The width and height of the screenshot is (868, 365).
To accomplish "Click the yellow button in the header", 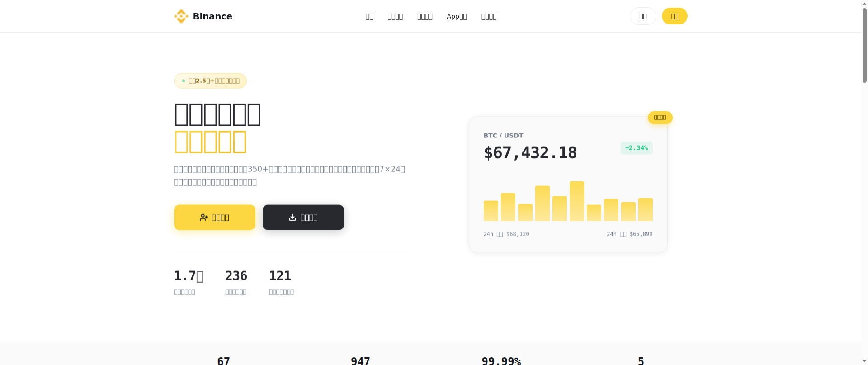I will [675, 16].
